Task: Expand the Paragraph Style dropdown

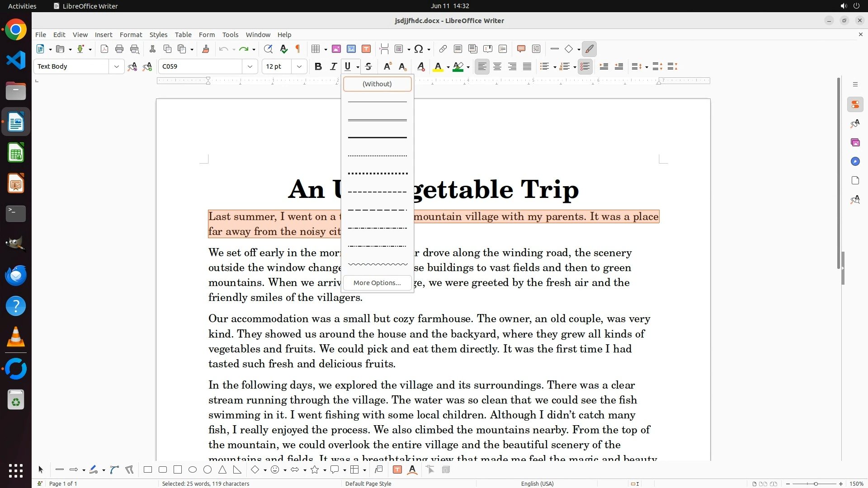Action: coord(117,67)
